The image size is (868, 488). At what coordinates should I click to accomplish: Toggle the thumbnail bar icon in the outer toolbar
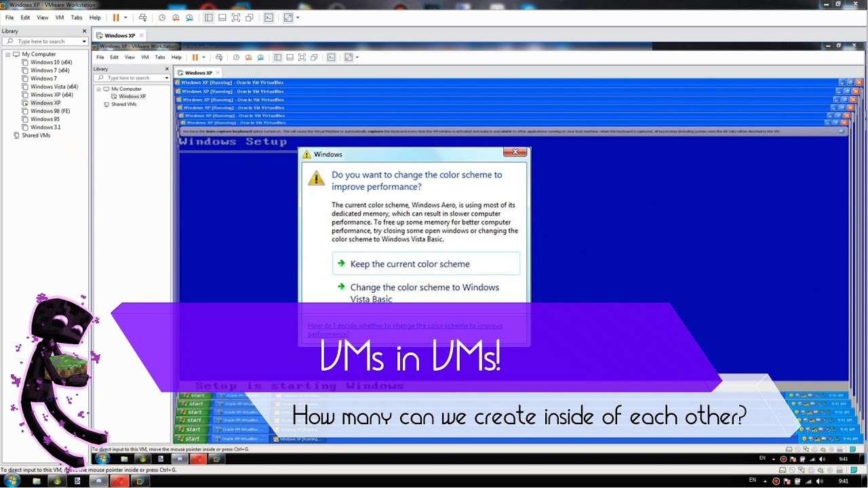(222, 18)
